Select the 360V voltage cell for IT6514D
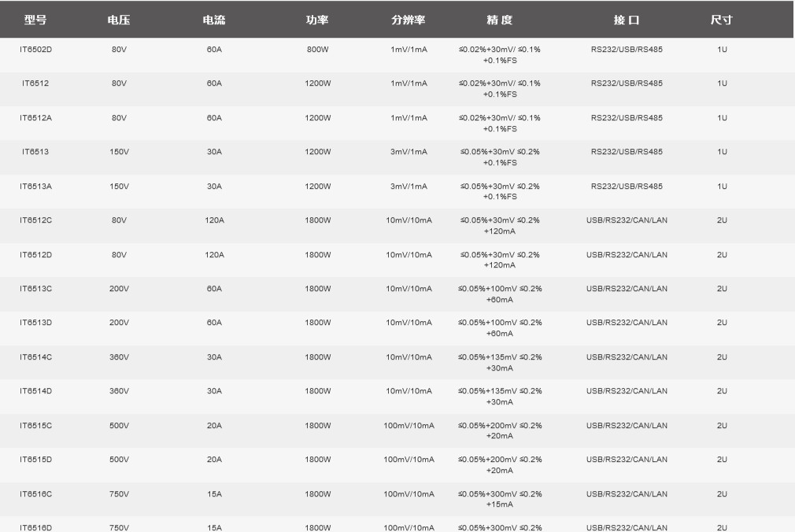 (119, 391)
